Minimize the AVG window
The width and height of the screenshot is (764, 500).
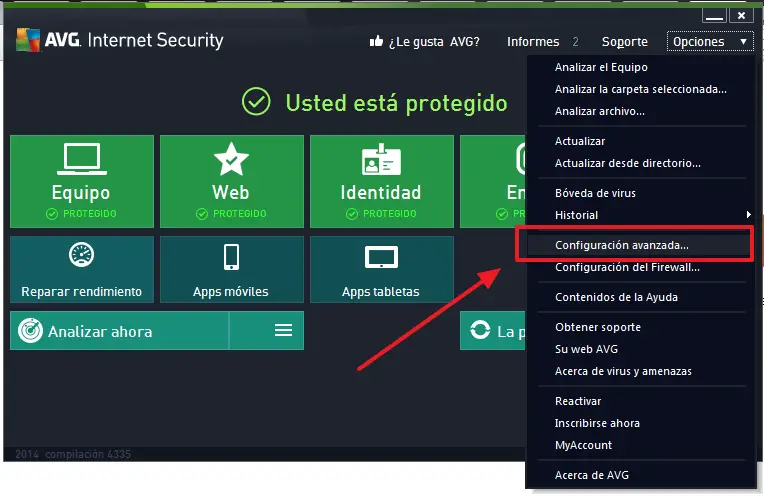(x=714, y=16)
